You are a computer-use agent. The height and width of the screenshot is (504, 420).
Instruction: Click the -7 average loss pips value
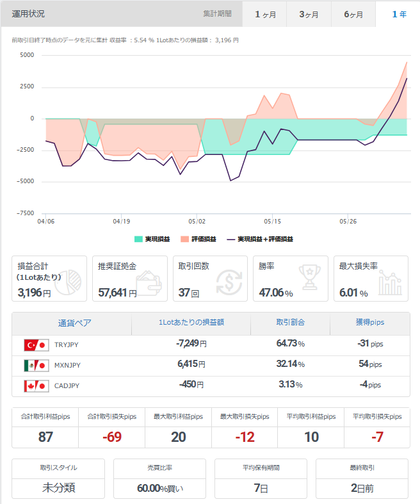pos(377,437)
